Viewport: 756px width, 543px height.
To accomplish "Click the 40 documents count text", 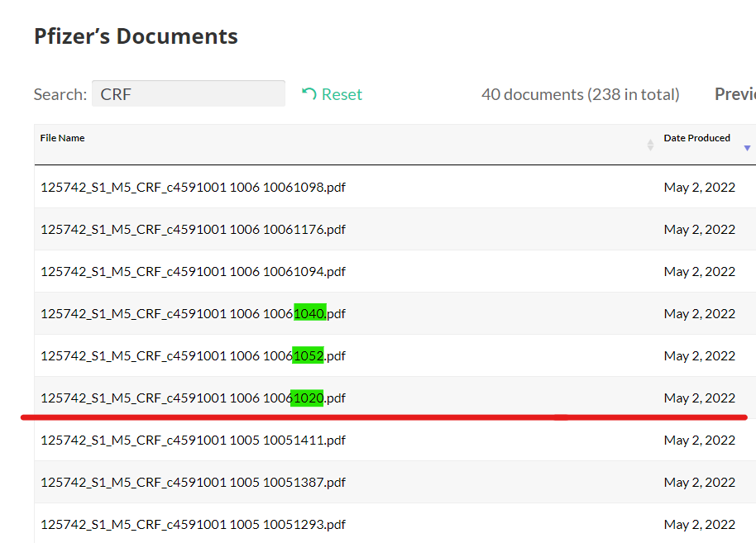I will (x=581, y=94).
